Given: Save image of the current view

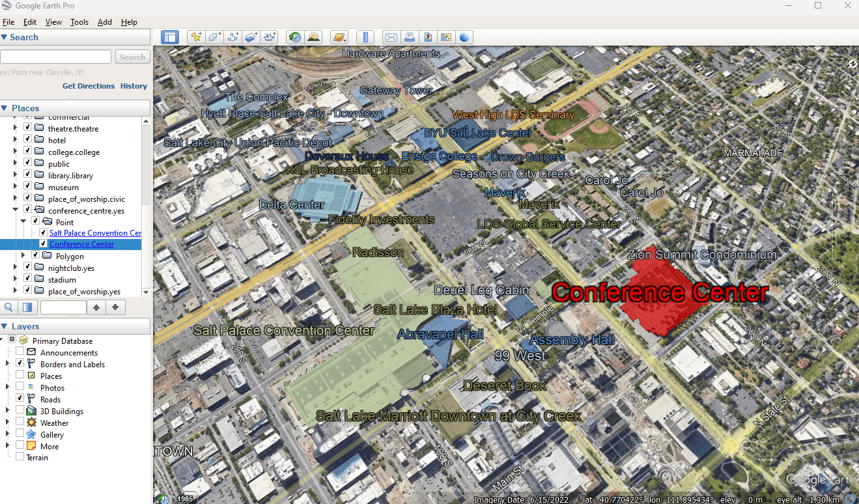Looking at the screenshot, I should (x=428, y=37).
